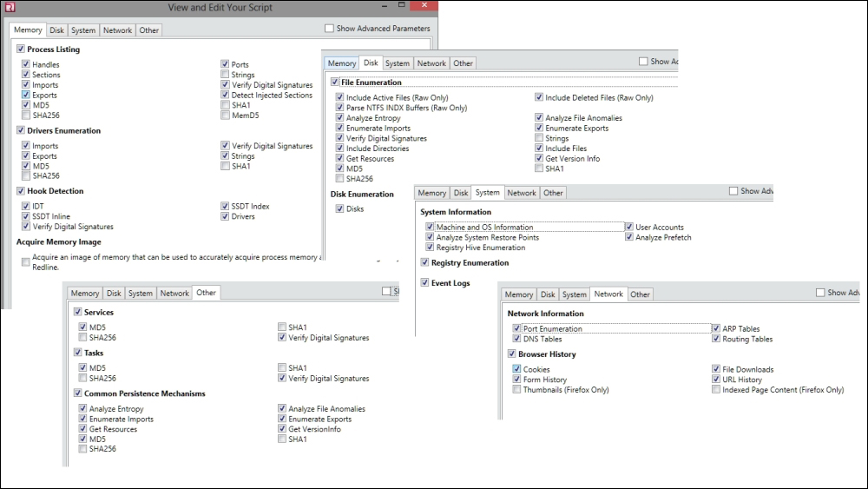Open the Disk tab in the Process Listing window
Image resolution: width=868 pixels, height=489 pixels.
pyautogui.click(x=56, y=30)
